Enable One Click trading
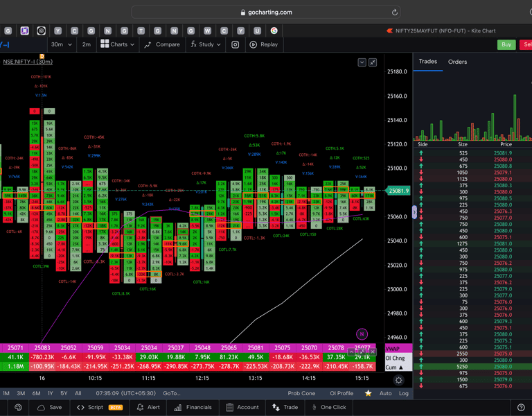 pos(329,407)
